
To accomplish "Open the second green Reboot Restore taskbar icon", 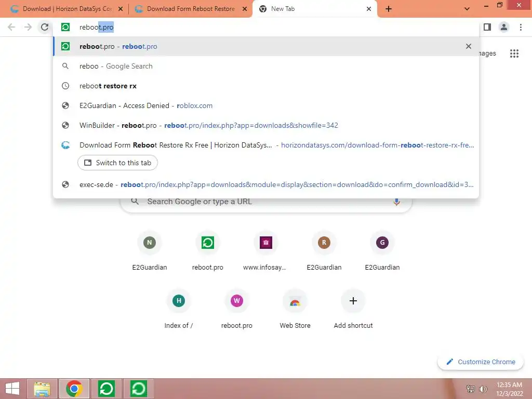I will click(138, 389).
